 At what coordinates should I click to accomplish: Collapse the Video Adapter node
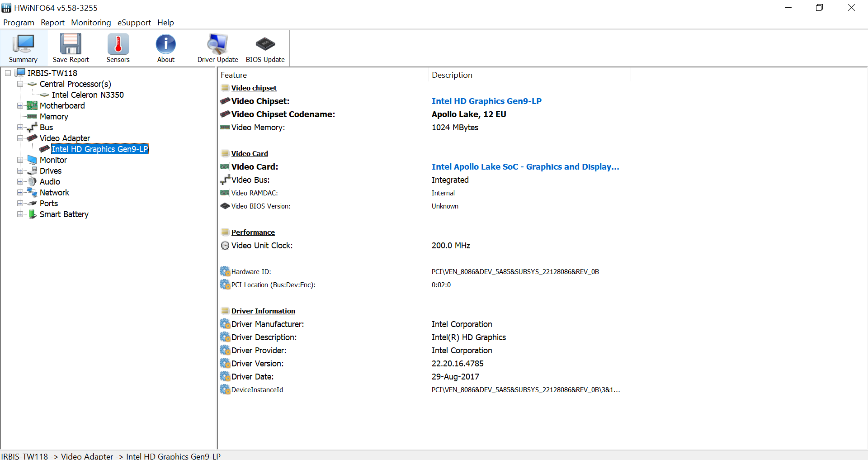coord(20,138)
